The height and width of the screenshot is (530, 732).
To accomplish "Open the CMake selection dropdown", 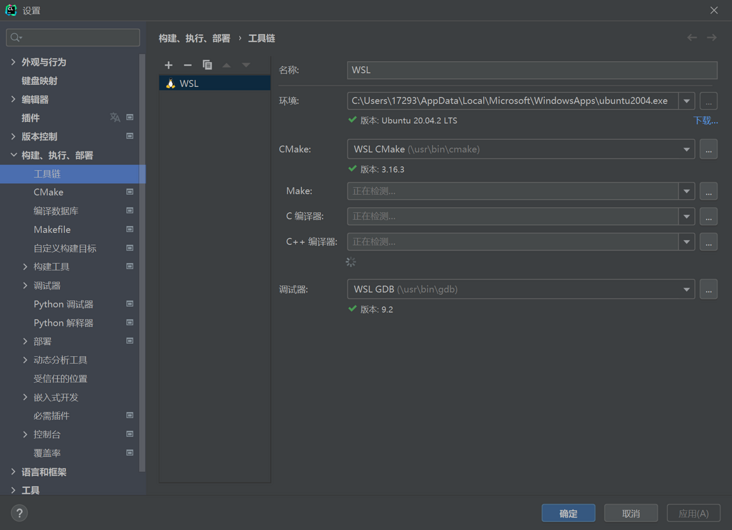I will pos(686,149).
